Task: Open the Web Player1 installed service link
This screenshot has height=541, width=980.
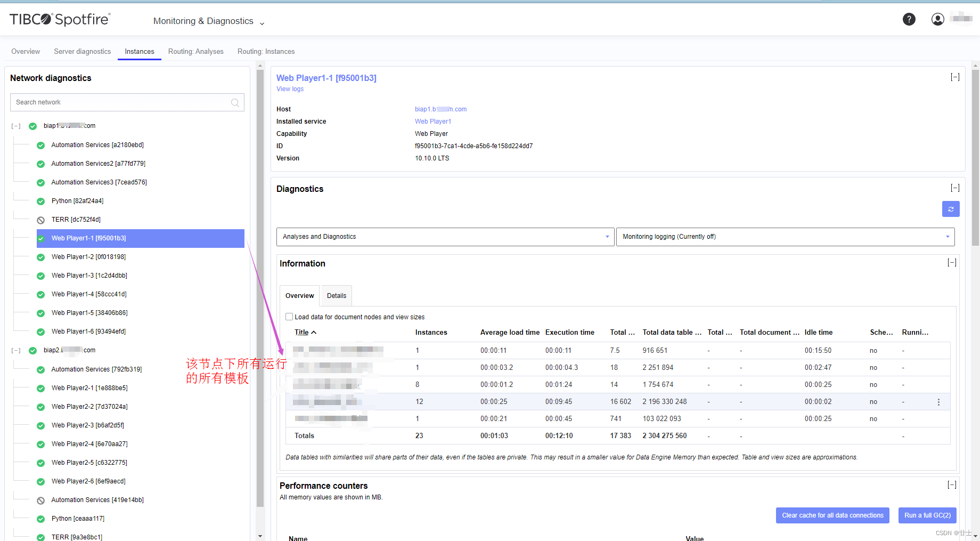Action: click(433, 122)
